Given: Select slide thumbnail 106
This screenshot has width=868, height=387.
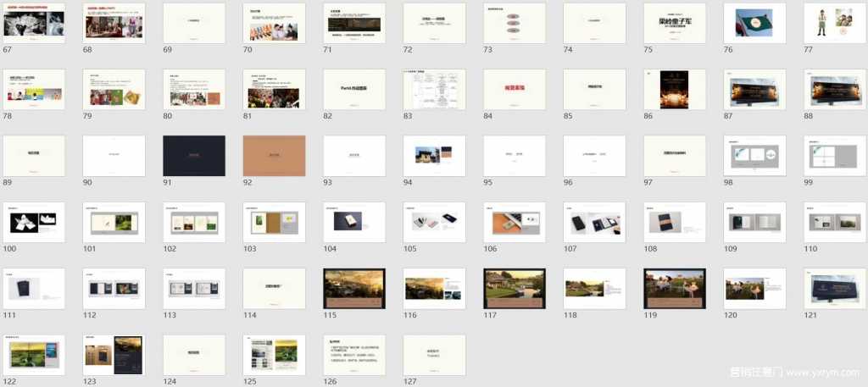Looking at the screenshot, I should (x=515, y=222).
